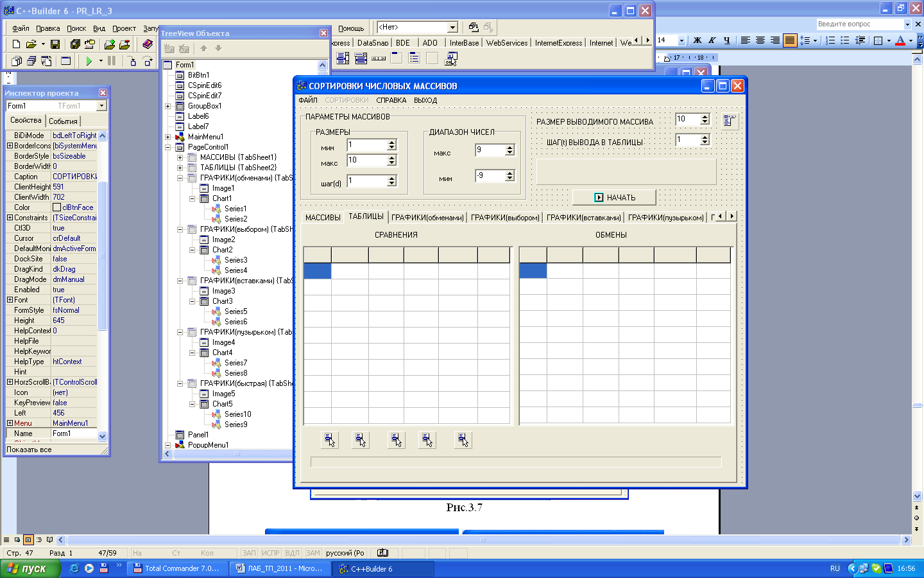Click the move-up arrow in TreeView toolbar
924x578 pixels.
203,48
